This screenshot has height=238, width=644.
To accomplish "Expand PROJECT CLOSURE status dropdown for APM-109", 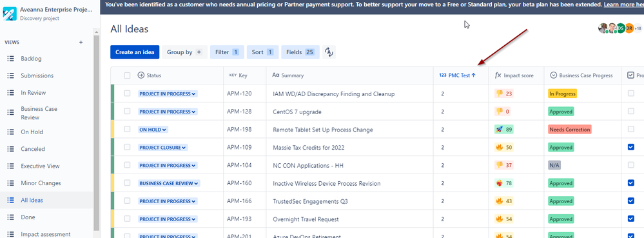I will (162, 148).
